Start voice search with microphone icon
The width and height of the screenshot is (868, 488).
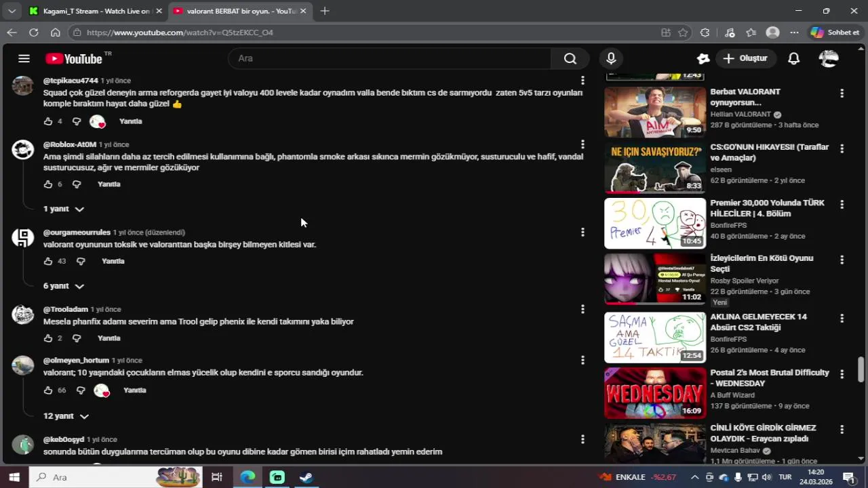pyautogui.click(x=611, y=59)
